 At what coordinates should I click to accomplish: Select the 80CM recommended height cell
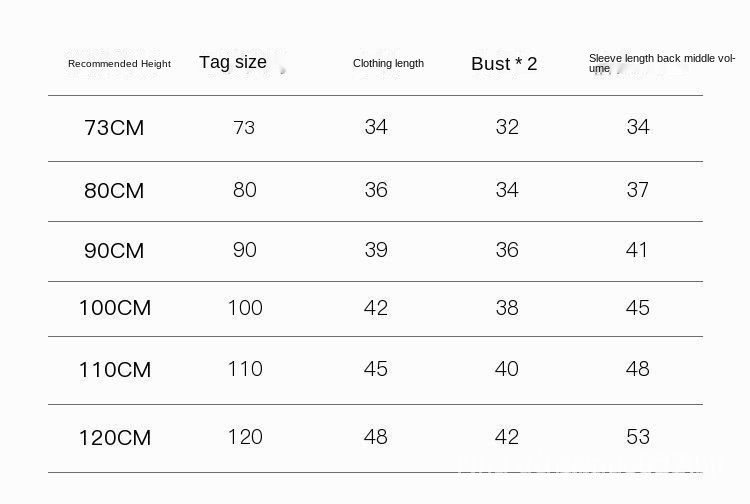tap(114, 191)
